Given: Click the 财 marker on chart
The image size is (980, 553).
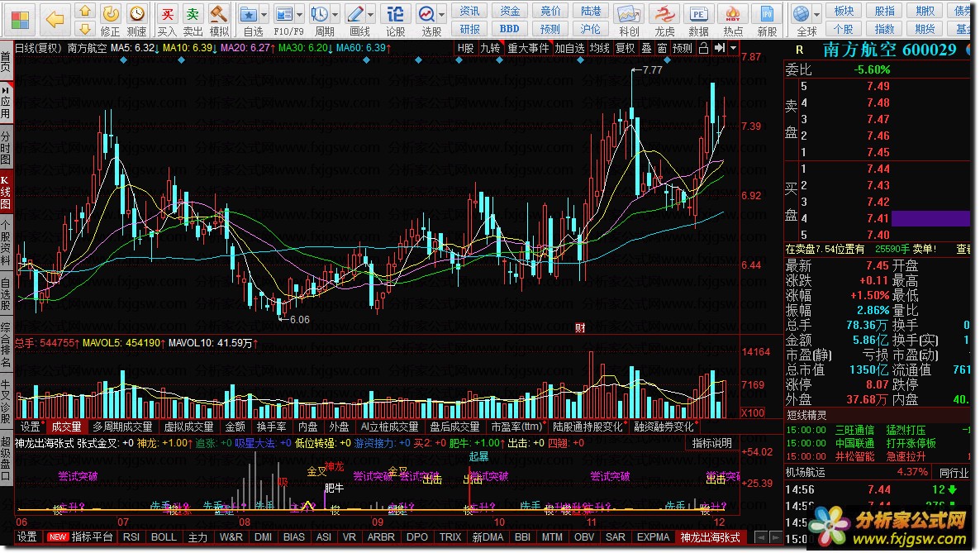Looking at the screenshot, I should 580,328.
